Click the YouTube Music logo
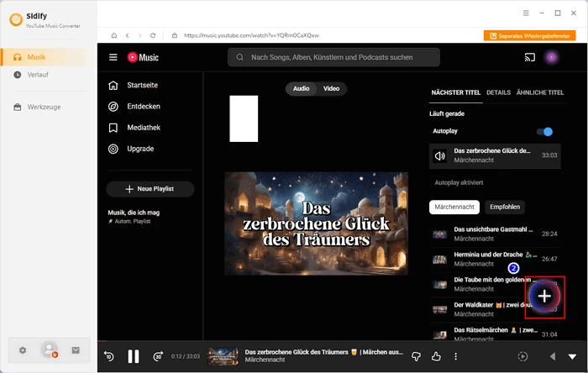Image resolution: width=588 pixels, height=373 pixels. pyautogui.click(x=143, y=57)
